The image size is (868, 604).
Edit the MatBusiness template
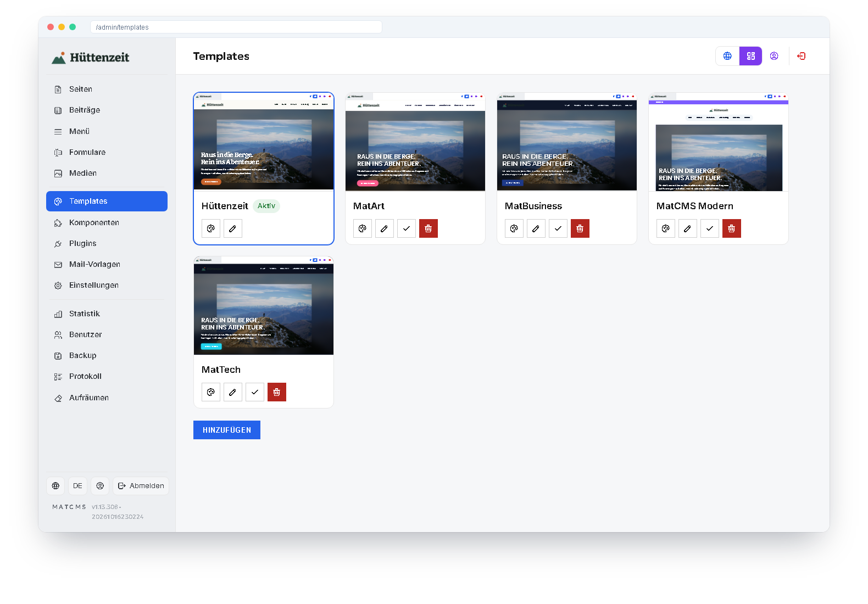536,228
